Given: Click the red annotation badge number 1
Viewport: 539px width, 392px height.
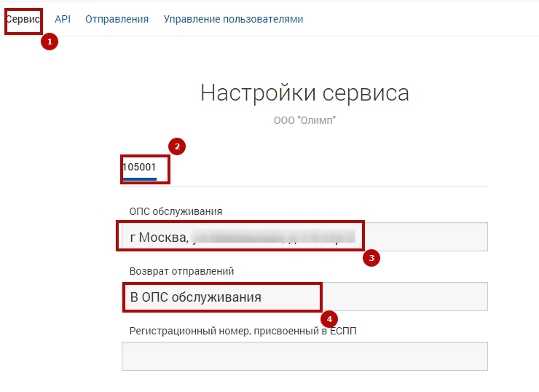Looking at the screenshot, I should tap(50, 42).
